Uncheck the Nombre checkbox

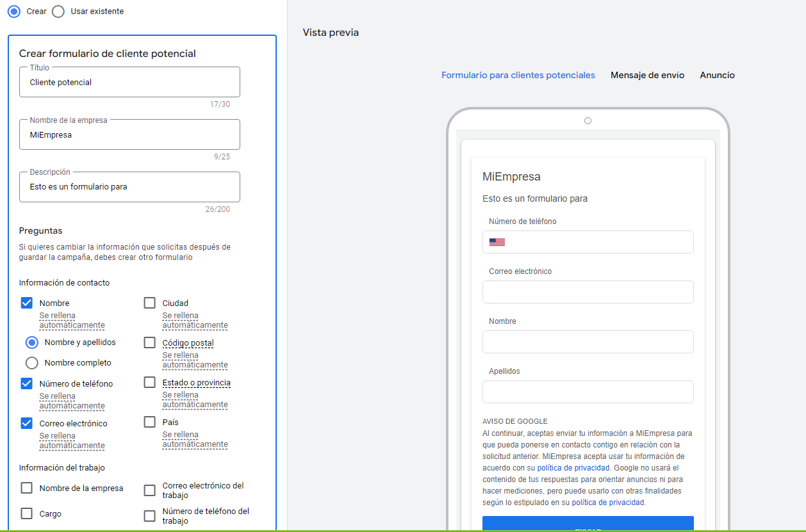pyautogui.click(x=27, y=303)
